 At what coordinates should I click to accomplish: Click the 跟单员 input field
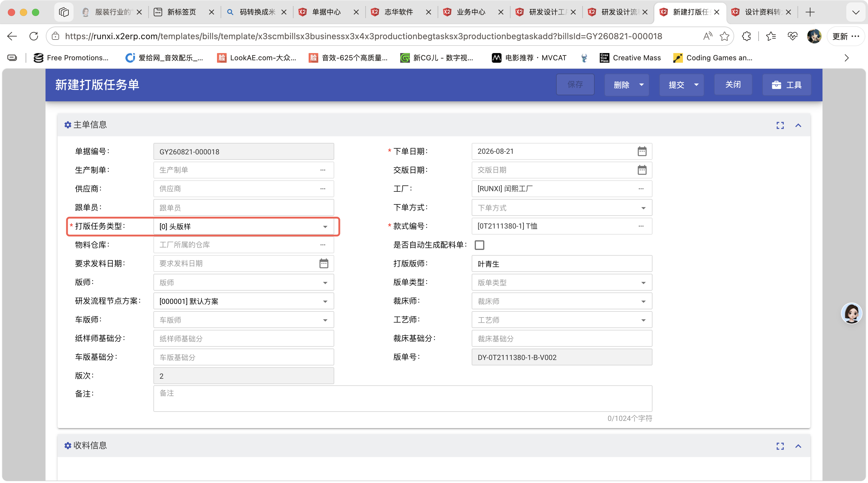pyautogui.click(x=244, y=207)
